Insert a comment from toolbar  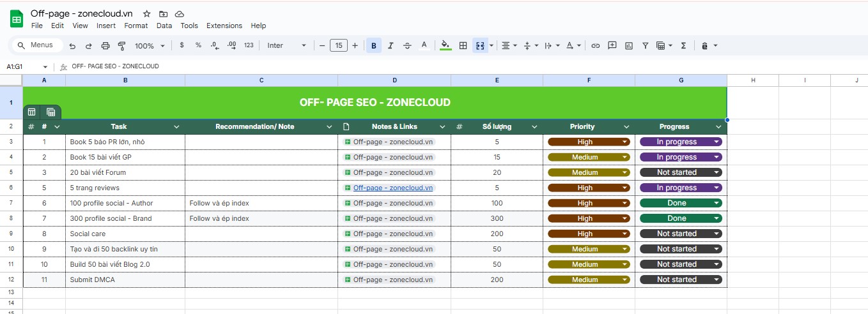tap(612, 45)
